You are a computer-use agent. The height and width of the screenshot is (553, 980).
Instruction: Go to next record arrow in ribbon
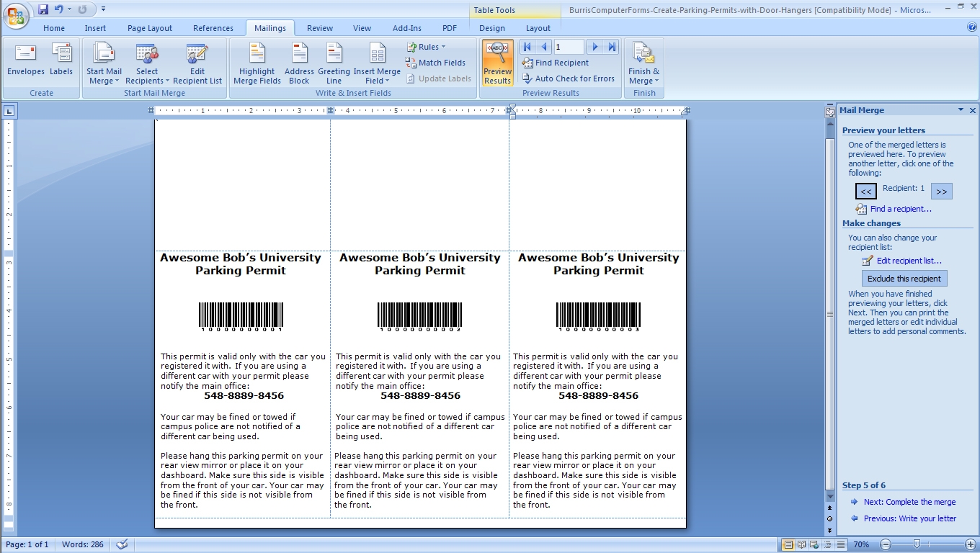click(x=595, y=47)
